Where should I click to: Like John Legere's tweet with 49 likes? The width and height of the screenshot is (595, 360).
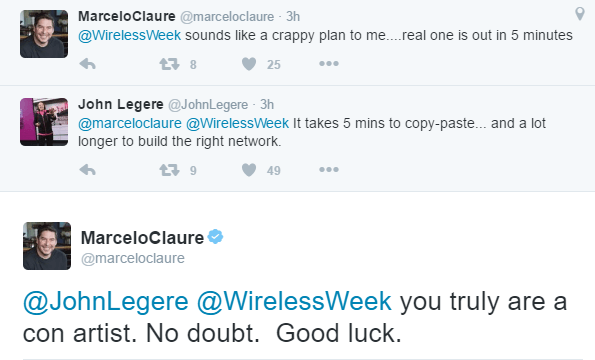[x=249, y=170]
